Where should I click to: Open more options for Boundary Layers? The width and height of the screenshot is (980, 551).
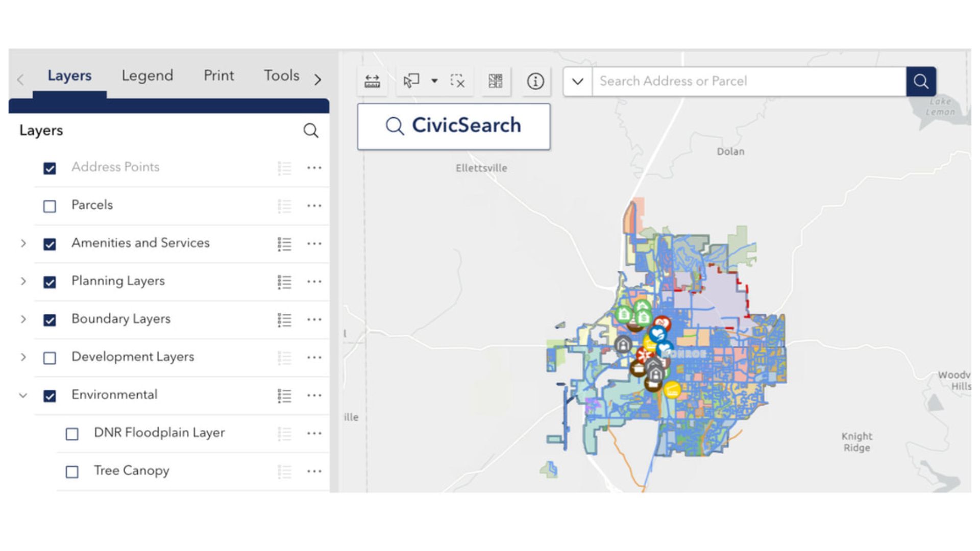click(x=314, y=319)
